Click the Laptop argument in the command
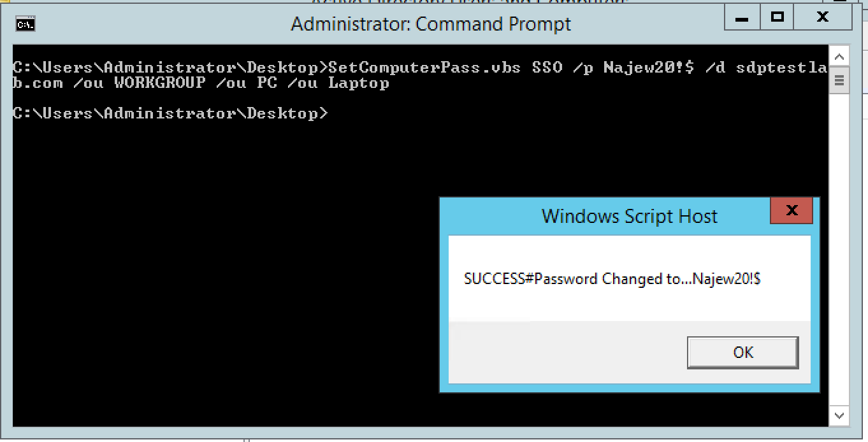Image resolution: width=868 pixels, height=442 pixels. coord(359,83)
